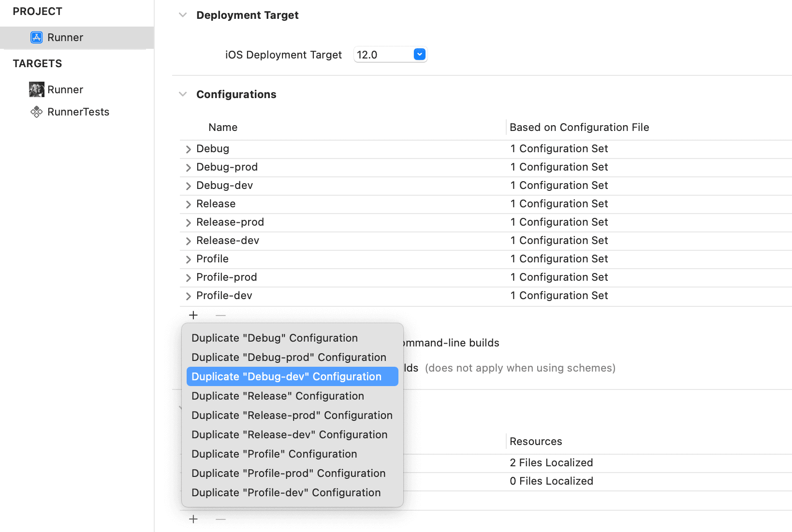Click the Runner project Xcode icon
Screen dimensions: 792x532
[x=37, y=37]
